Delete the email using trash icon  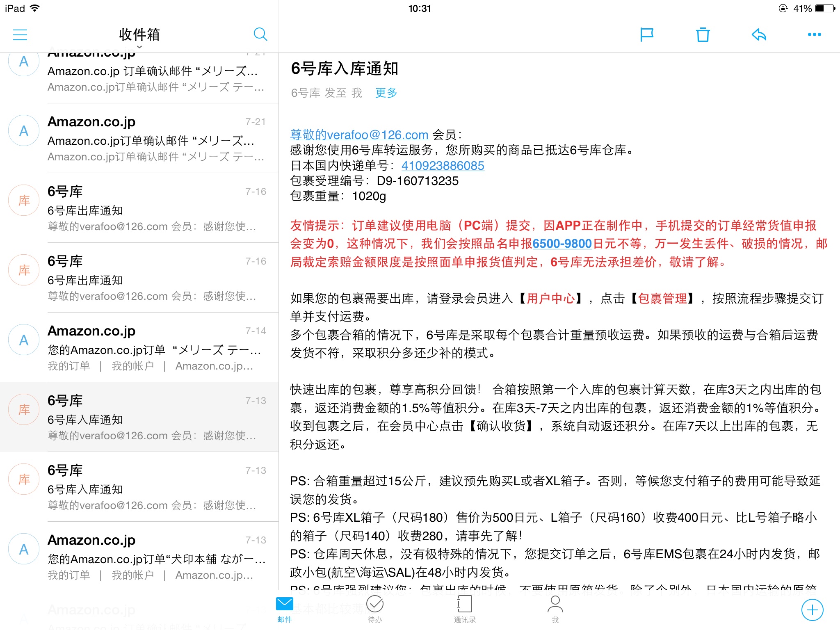point(703,34)
